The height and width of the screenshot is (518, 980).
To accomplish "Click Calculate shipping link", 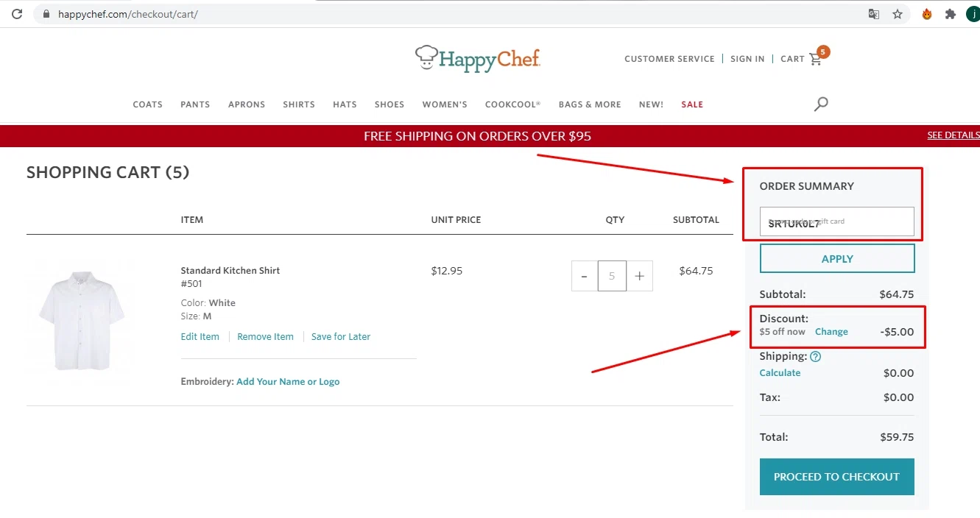I will point(780,373).
